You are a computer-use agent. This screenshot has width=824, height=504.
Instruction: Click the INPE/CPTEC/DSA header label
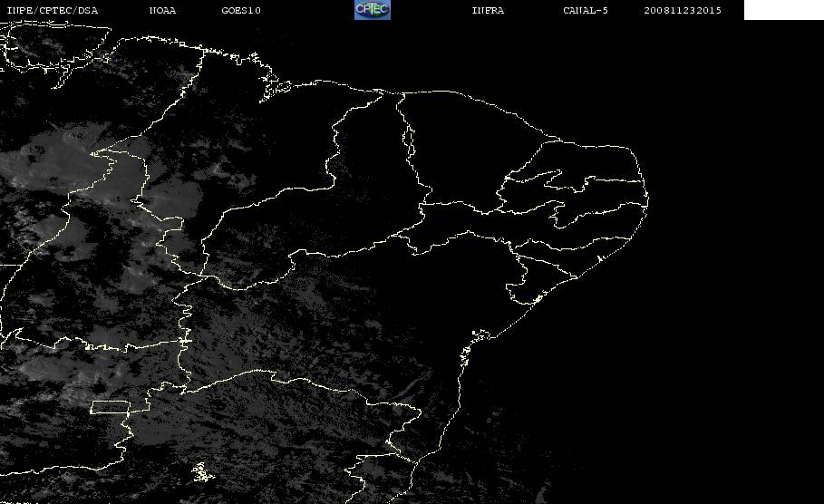(x=53, y=10)
